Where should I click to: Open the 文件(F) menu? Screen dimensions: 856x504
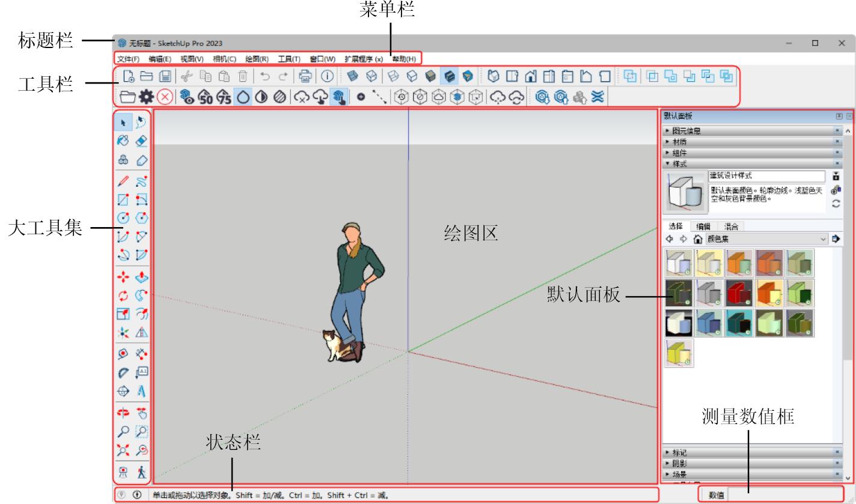coord(128,59)
